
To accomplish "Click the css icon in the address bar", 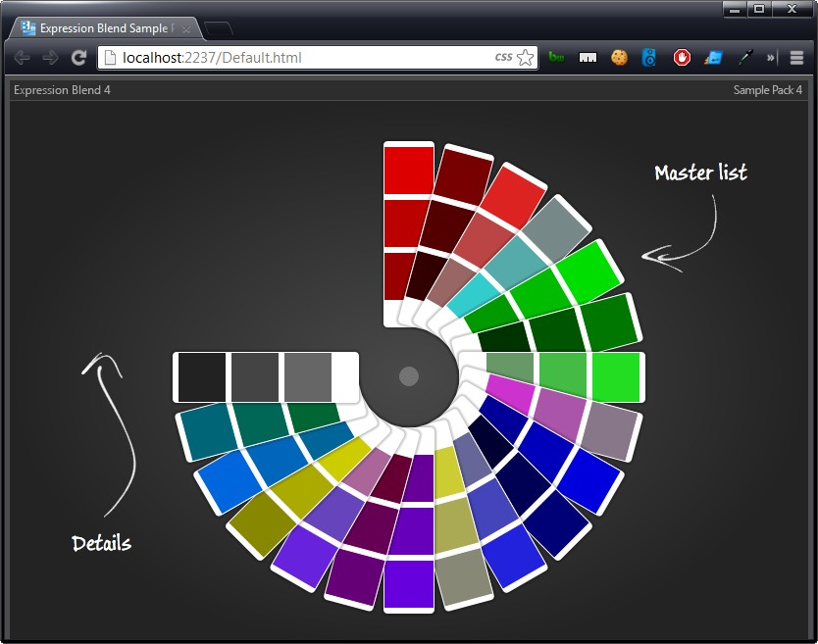I will tap(503, 57).
